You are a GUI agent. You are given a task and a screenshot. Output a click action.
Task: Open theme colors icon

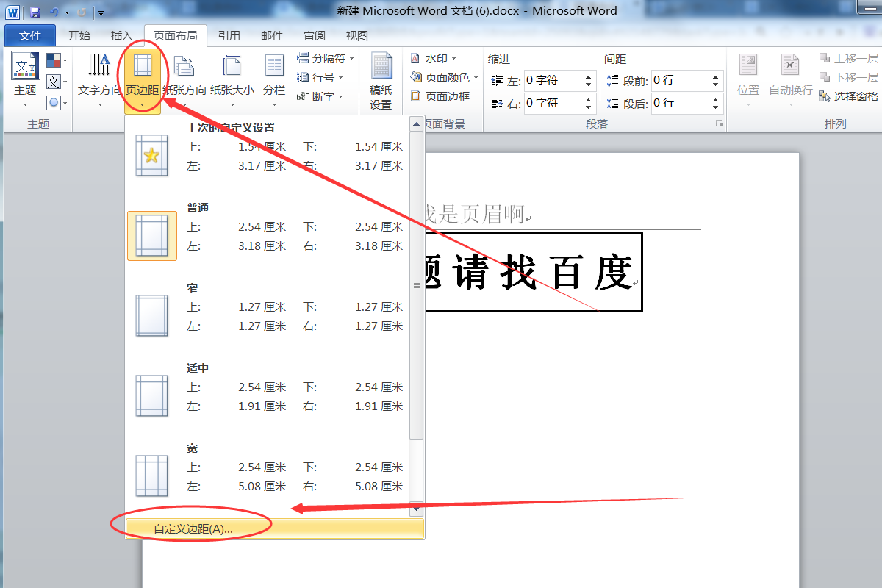(x=56, y=60)
